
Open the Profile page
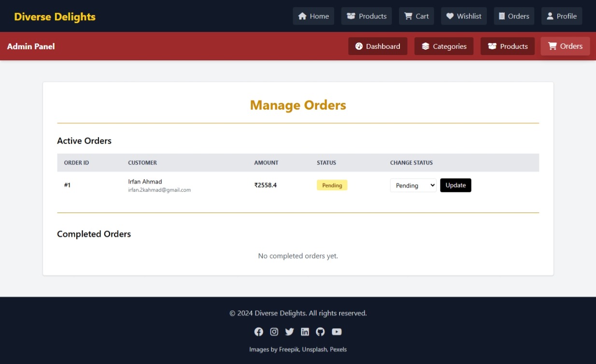click(561, 16)
